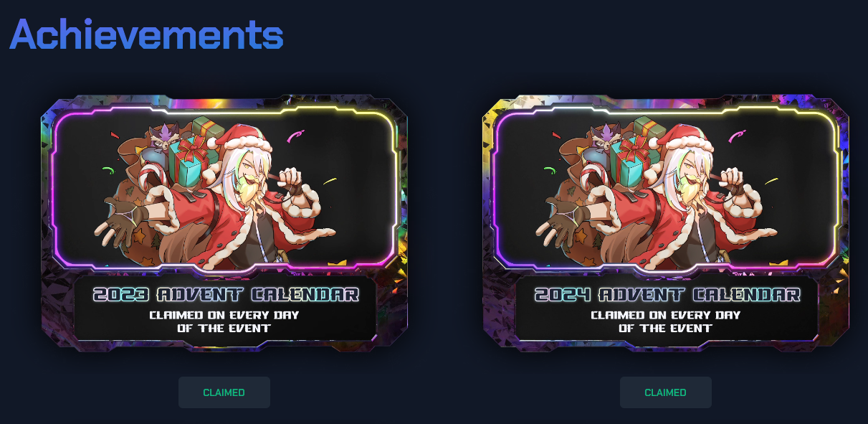The height and width of the screenshot is (424, 868).
Task: Select the 2024 Advent Calendar title text
Action: (x=667, y=295)
